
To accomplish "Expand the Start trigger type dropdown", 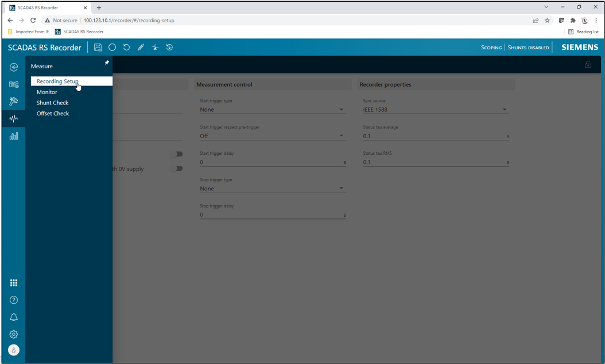I will click(x=272, y=109).
